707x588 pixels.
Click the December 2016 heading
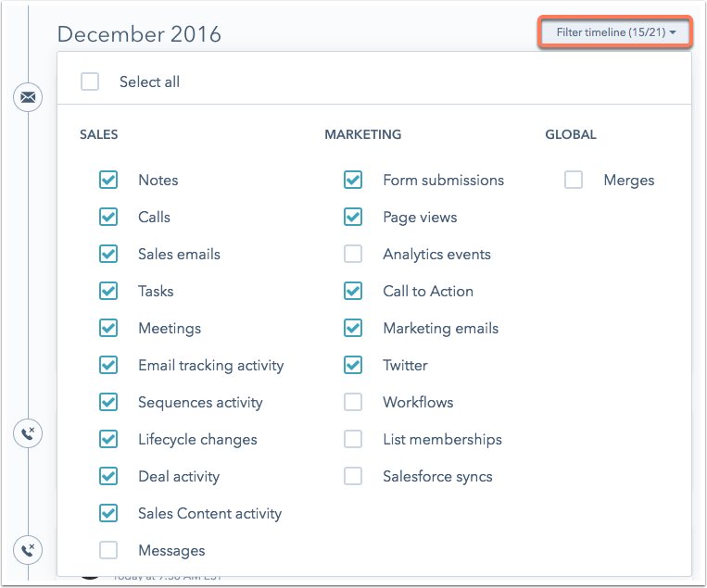[x=139, y=34]
